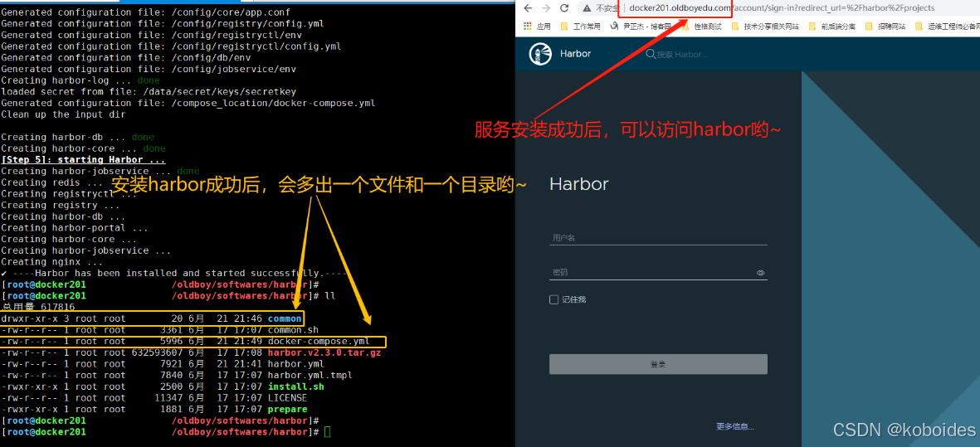Viewport: 980px width, 447px height.
Task: Click the 'Creating nginx ...' terminal line
Action: [52, 261]
